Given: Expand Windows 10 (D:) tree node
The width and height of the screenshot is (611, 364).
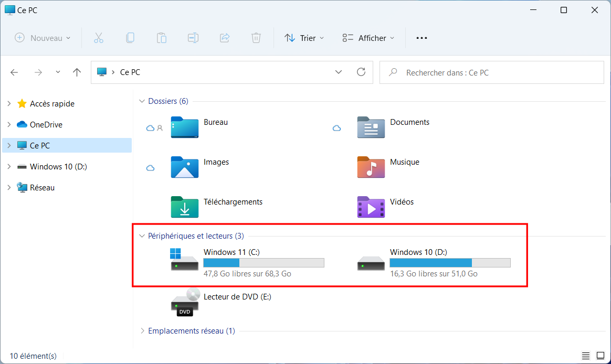Looking at the screenshot, I should pos(9,167).
